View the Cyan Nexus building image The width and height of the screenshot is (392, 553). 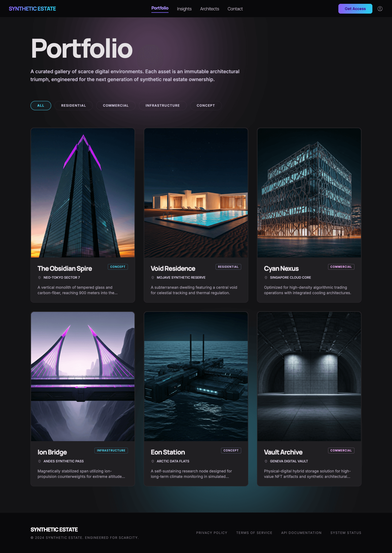click(x=309, y=193)
